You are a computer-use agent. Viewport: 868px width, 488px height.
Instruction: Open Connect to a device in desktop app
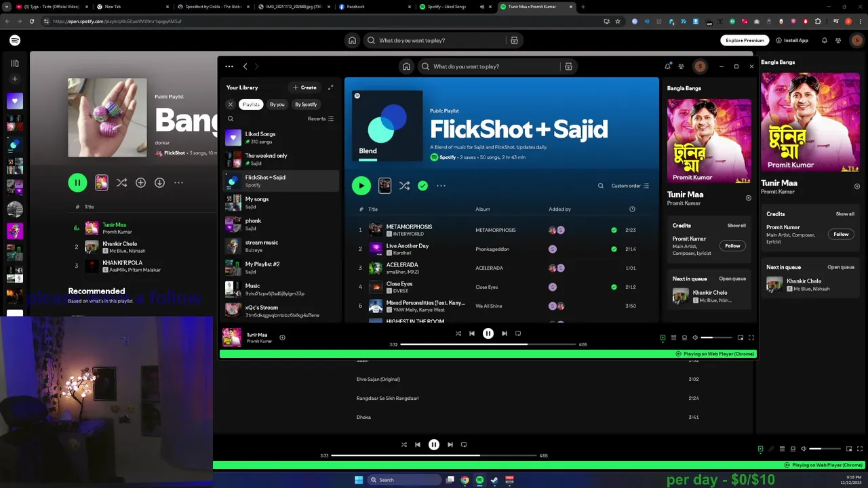point(684,338)
